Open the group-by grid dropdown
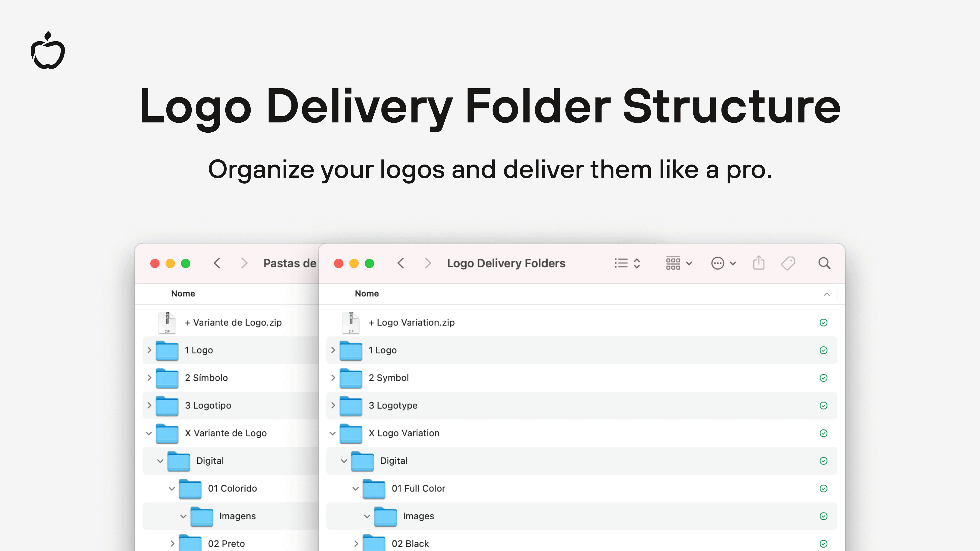Viewport: 980px width, 551px height. click(x=679, y=263)
